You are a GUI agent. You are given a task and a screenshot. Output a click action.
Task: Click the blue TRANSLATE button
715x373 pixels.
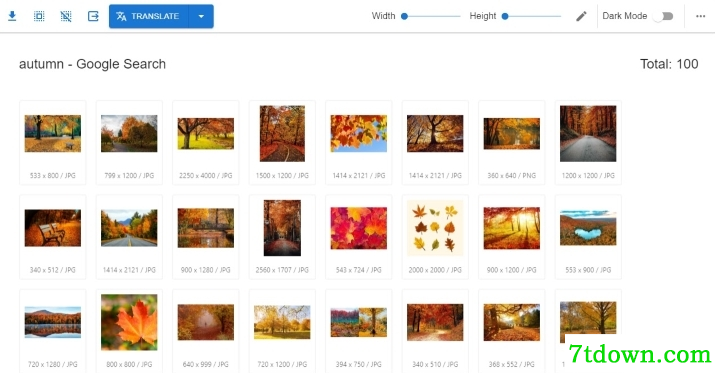coord(149,16)
